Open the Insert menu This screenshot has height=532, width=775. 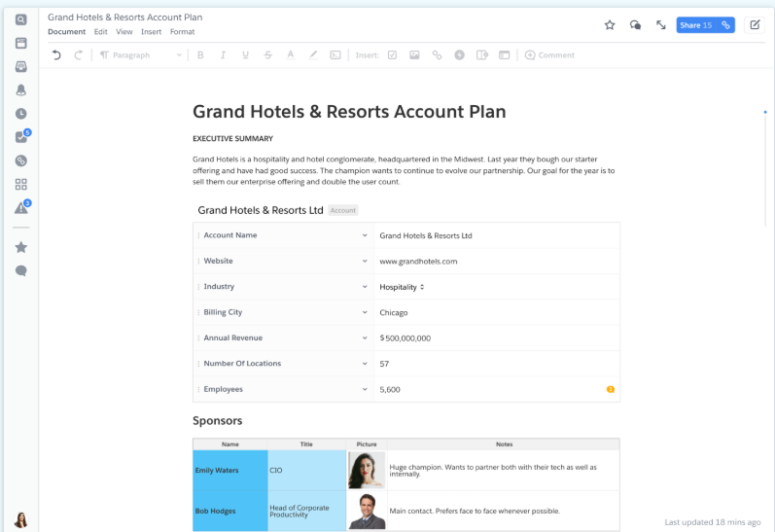(152, 32)
